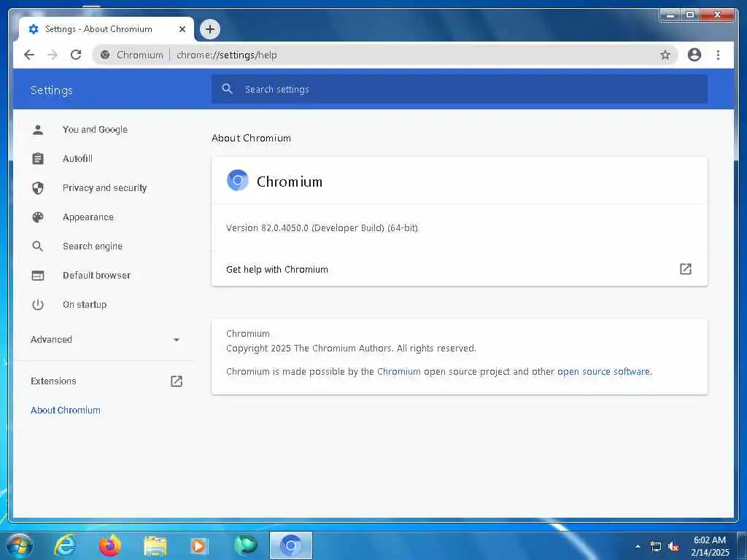
Task: Open You and Google settings
Action: point(95,130)
